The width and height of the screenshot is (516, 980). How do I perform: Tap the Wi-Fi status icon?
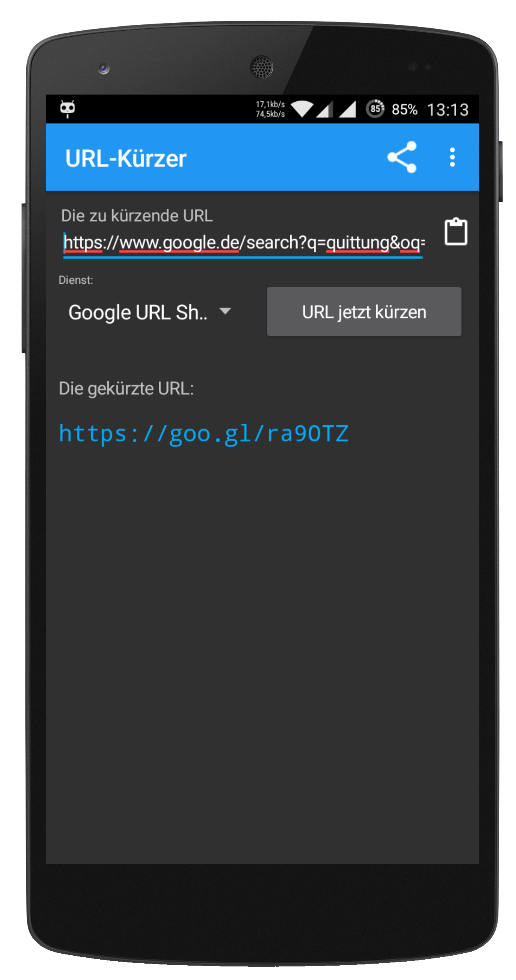point(302,109)
